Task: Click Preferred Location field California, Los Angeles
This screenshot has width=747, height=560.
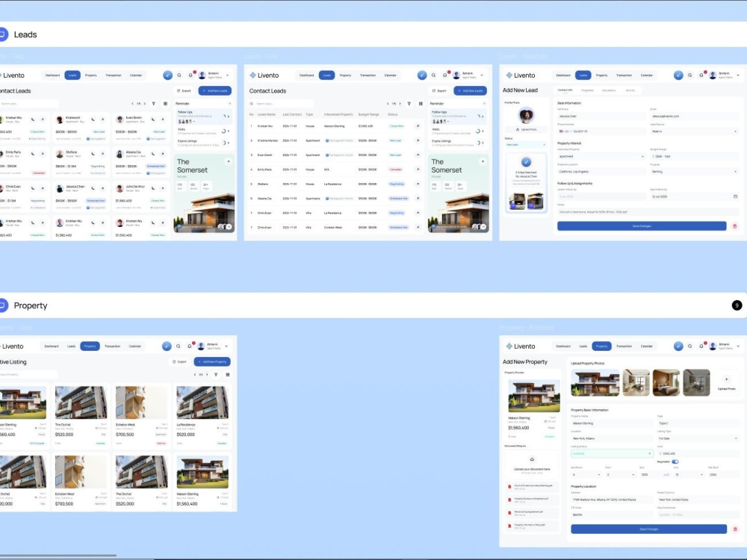Action: tap(601, 172)
